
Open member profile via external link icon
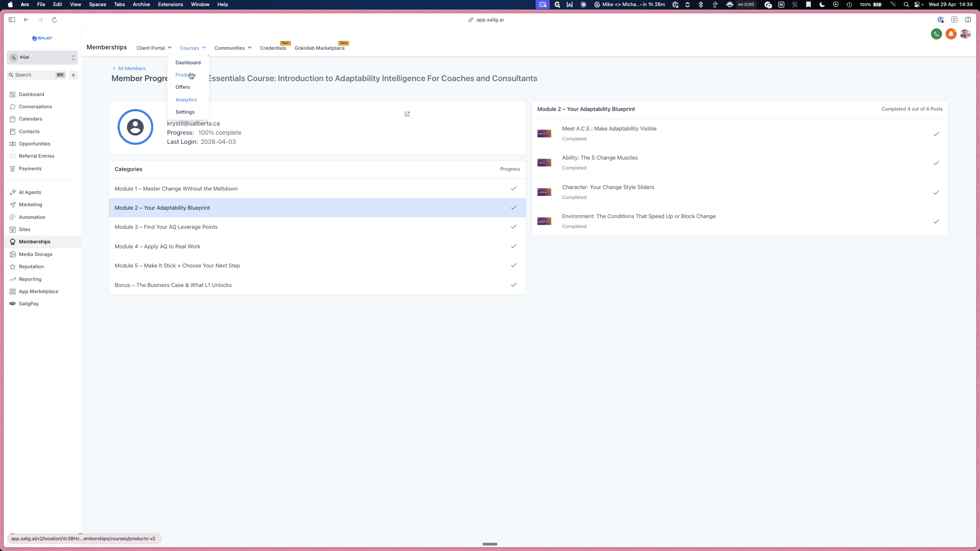[x=407, y=114]
